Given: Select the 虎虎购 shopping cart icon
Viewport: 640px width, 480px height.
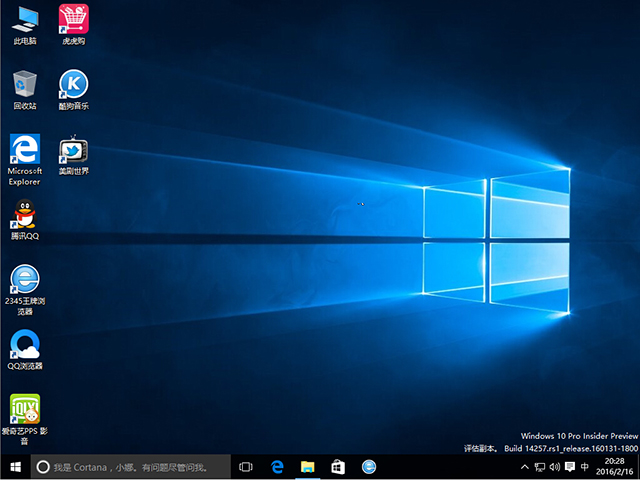Looking at the screenshot, I should 73,19.
